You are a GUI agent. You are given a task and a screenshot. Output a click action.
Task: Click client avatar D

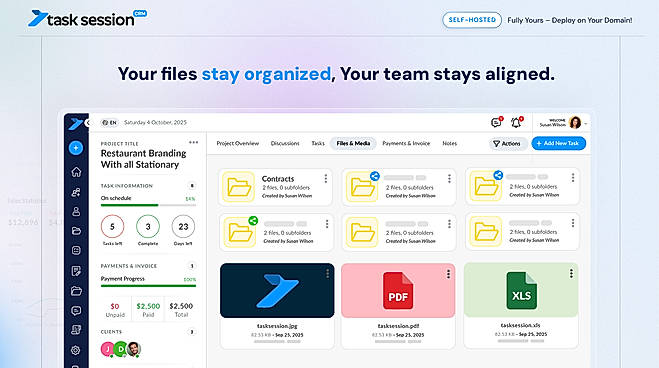point(121,349)
